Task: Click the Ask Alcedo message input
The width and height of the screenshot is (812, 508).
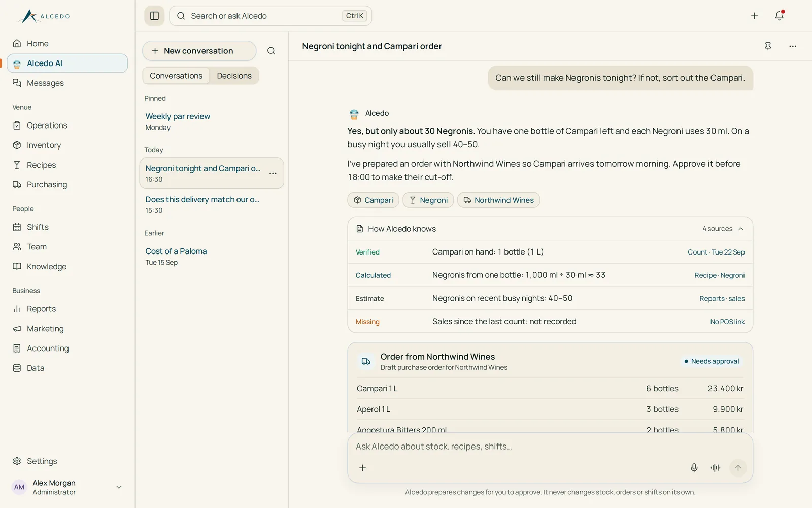Action: 550,447
